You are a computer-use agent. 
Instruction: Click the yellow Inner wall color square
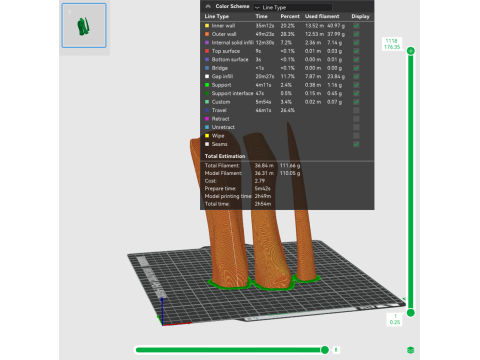(207, 26)
